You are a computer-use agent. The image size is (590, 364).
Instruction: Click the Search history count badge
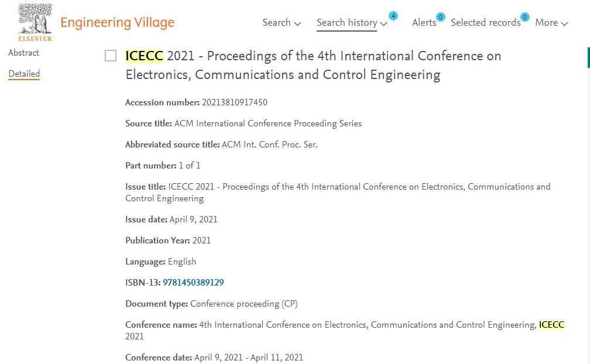(x=393, y=16)
